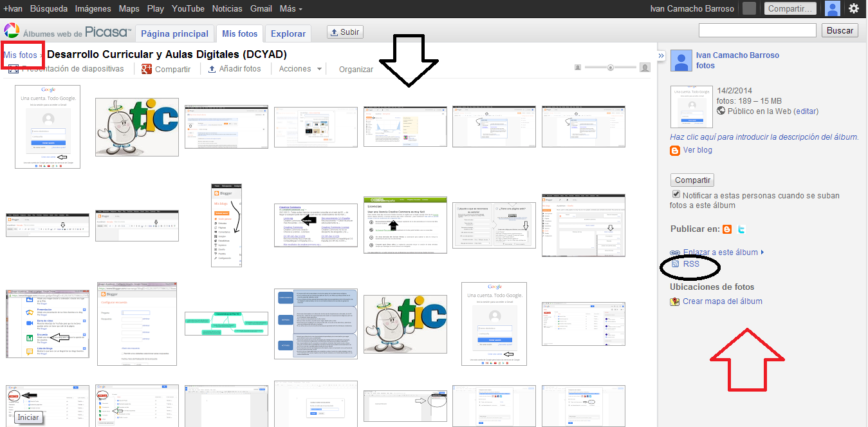Open Ivan Camacho Barroso sidebar name link
868x427 pixels.
tap(737, 55)
